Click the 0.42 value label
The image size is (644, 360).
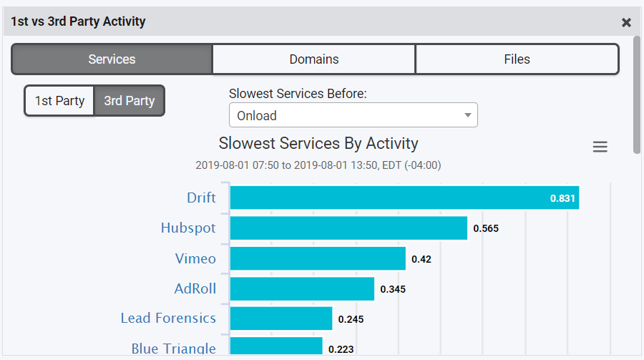tap(421, 259)
